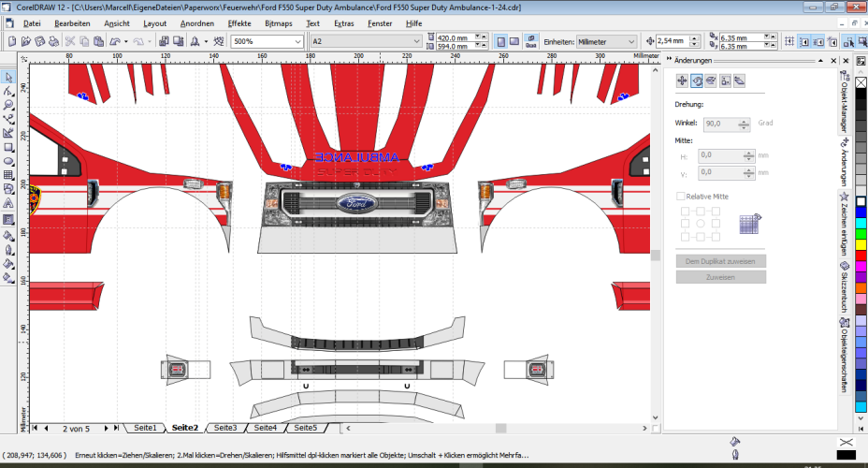
Task: Open the Einheiten Millimeter dropdown
Action: pyautogui.click(x=631, y=41)
